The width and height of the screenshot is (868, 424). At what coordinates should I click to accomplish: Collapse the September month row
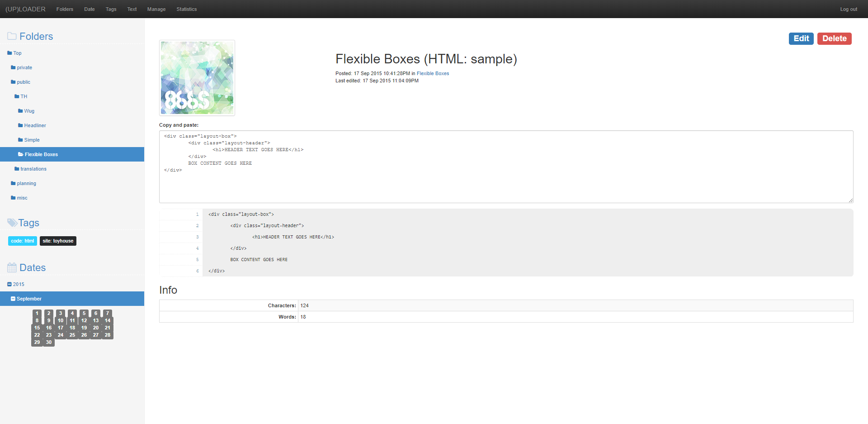[x=13, y=299]
